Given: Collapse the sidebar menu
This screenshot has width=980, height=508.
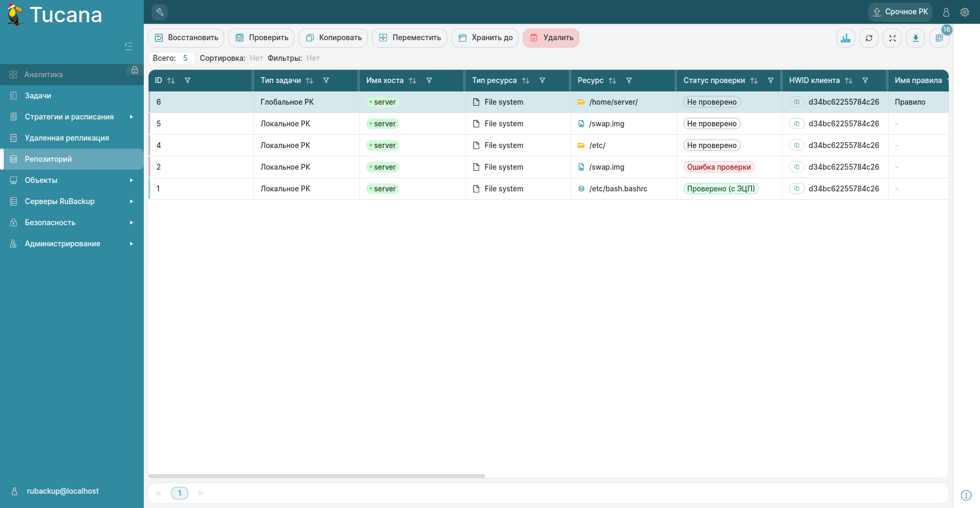Looking at the screenshot, I should click(128, 46).
